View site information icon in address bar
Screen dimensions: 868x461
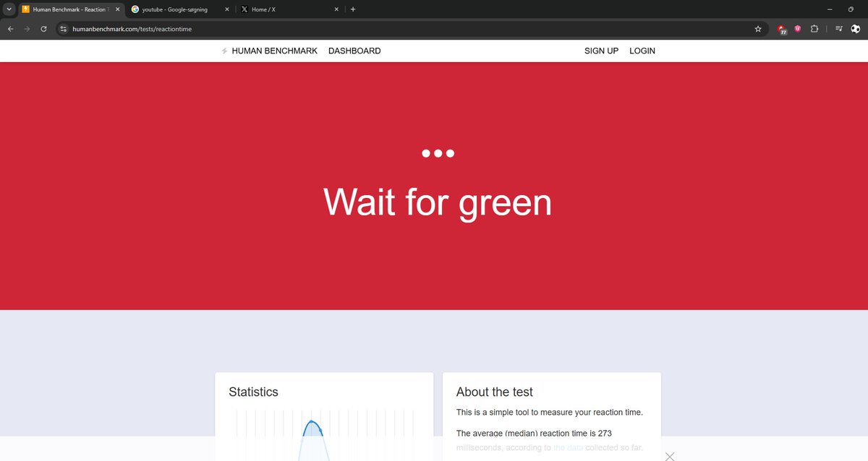pos(64,29)
